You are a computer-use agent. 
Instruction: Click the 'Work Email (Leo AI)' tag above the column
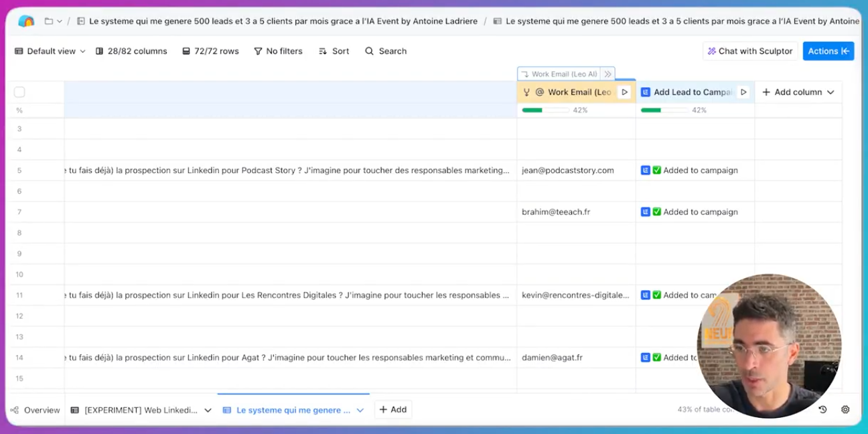coord(559,74)
